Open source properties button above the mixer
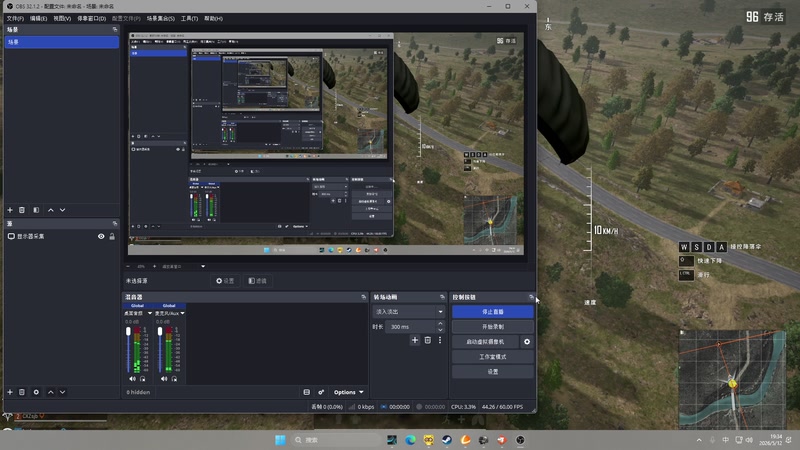 pyautogui.click(x=225, y=281)
